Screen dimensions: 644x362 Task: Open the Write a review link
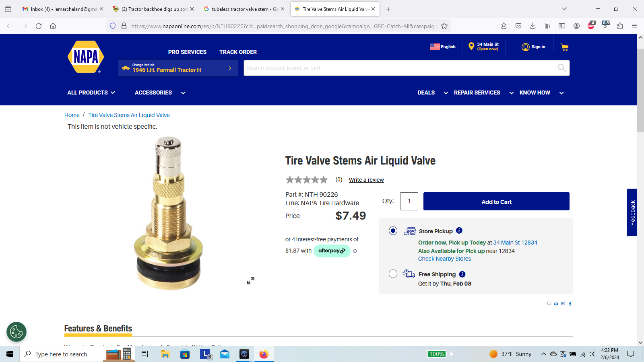pos(366,180)
